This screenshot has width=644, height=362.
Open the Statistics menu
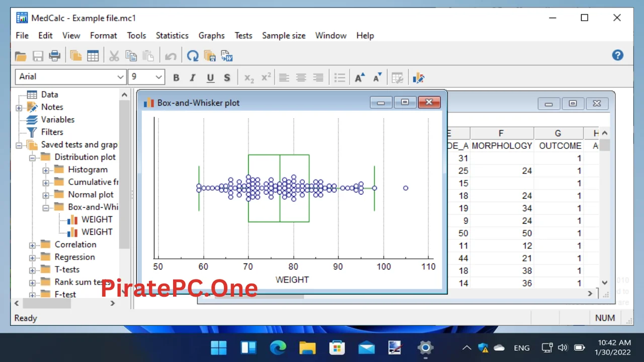coord(172,35)
